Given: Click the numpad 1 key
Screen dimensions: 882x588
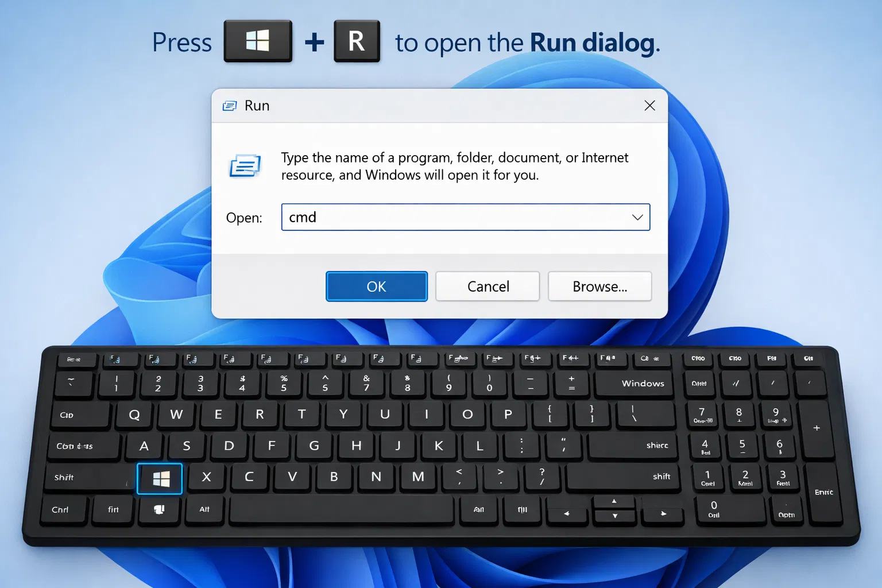Looking at the screenshot, I should click(707, 477).
